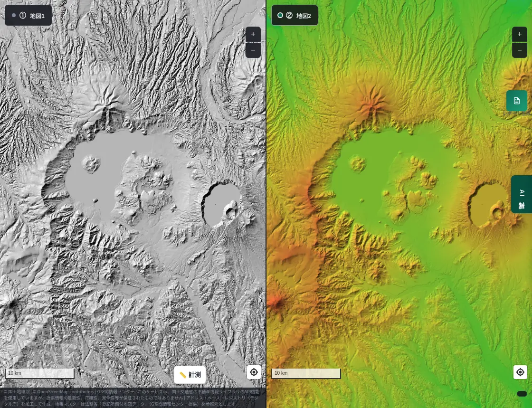Image resolution: width=532 pixels, height=408 pixels.
Task: Locate current position on map 1
Action: pyautogui.click(x=254, y=372)
